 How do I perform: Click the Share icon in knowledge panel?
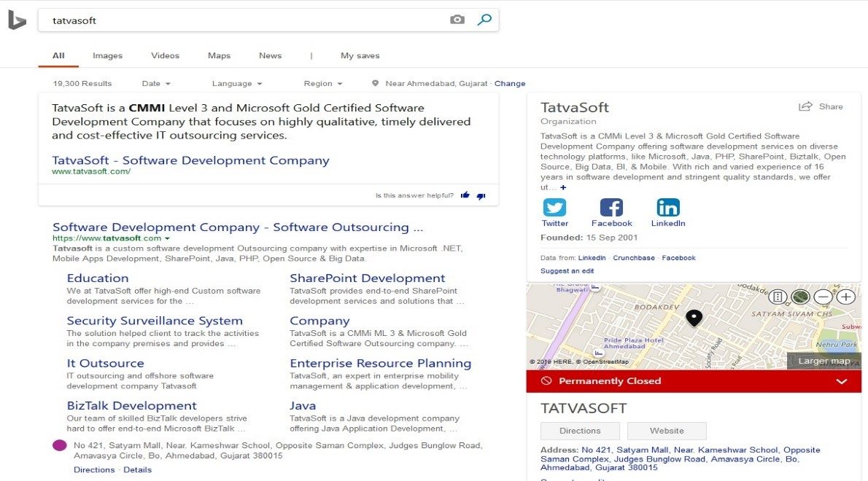(805, 106)
